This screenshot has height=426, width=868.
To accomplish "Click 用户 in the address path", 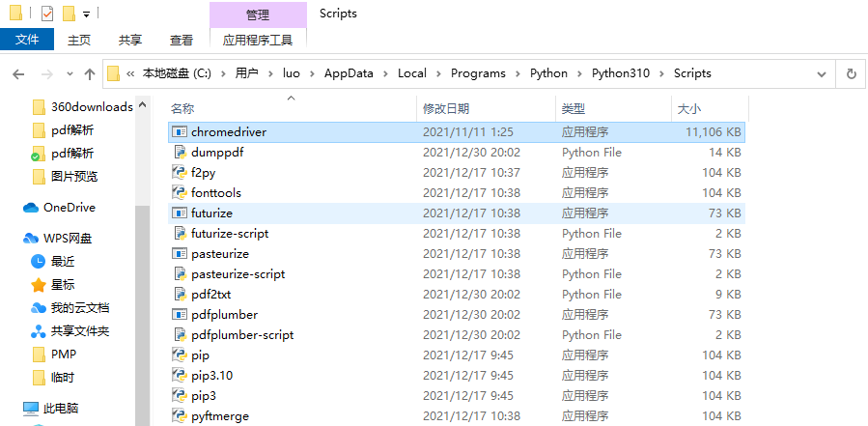I will pos(247,73).
